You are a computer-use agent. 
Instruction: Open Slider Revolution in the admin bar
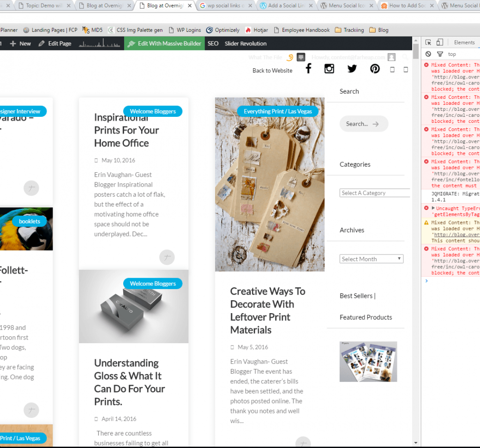[x=246, y=43]
